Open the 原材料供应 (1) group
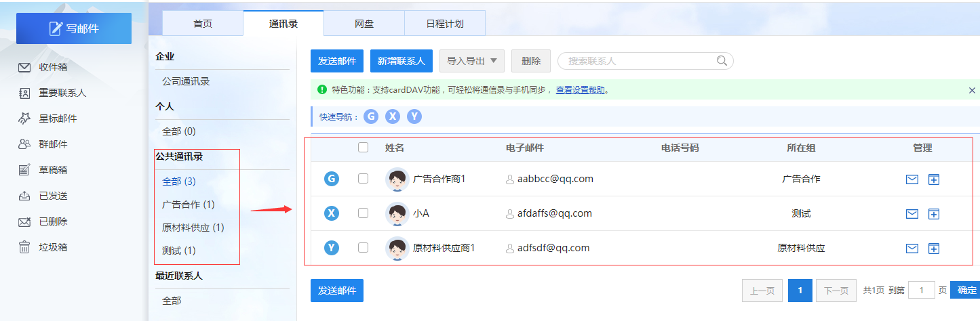This screenshot has width=980, height=321. [x=193, y=228]
